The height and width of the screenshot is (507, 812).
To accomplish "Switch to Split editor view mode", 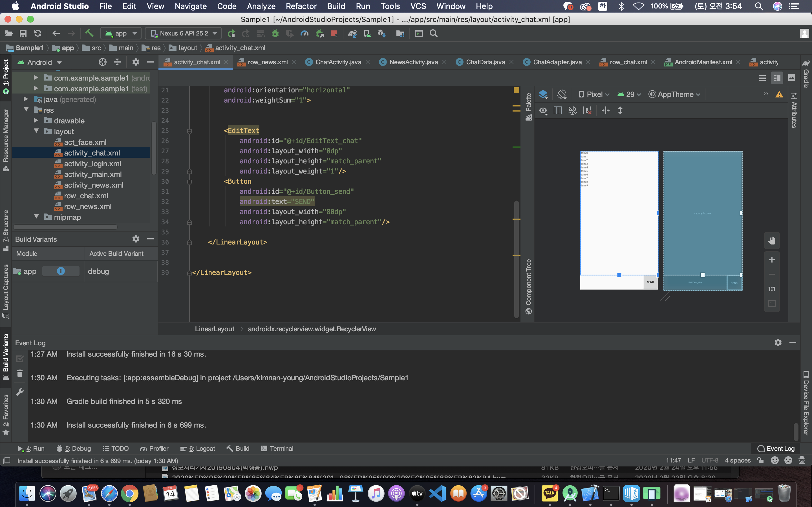I will (776, 78).
